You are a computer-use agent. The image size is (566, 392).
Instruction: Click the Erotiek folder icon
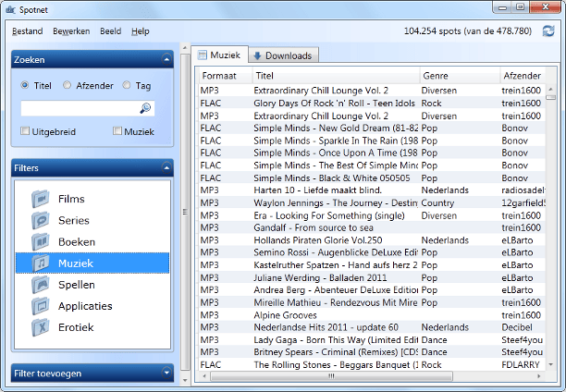[40, 327]
